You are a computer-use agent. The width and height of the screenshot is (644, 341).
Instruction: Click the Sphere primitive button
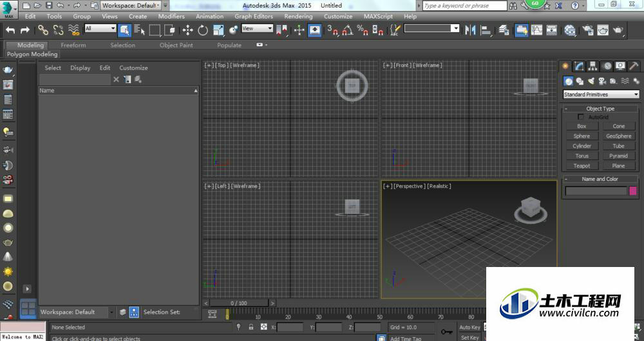[582, 136]
